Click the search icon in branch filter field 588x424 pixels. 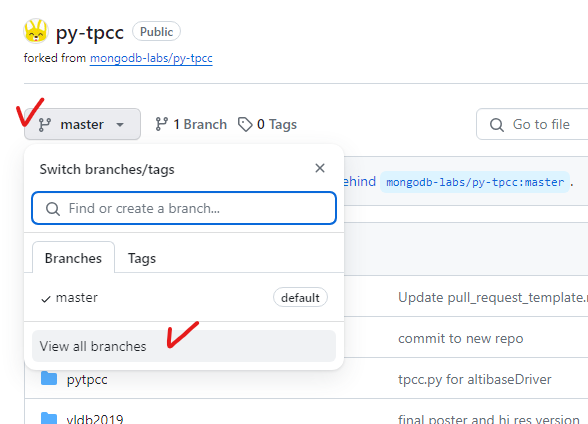pyautogui.click(x=53, y=209)
